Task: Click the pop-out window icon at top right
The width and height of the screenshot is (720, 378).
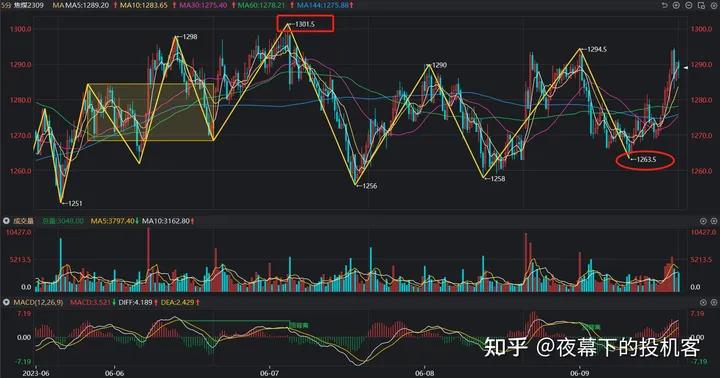Action: (x=701, y=5)
